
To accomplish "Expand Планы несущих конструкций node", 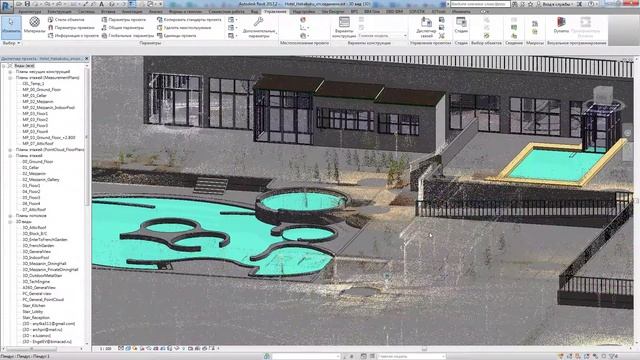I will point(10,71).
